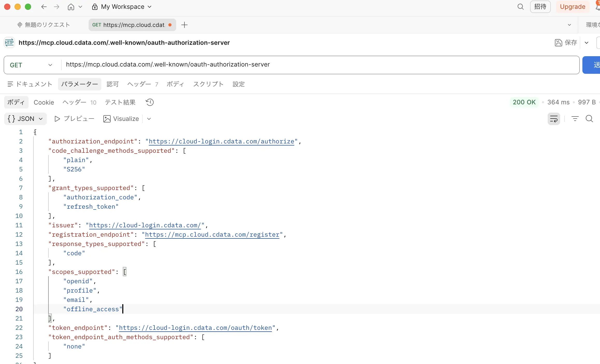This screenshot has height=364, width=600.
Task: Go back with the left arrow icon
Action: pyautogui.click(x=44, y=7)
